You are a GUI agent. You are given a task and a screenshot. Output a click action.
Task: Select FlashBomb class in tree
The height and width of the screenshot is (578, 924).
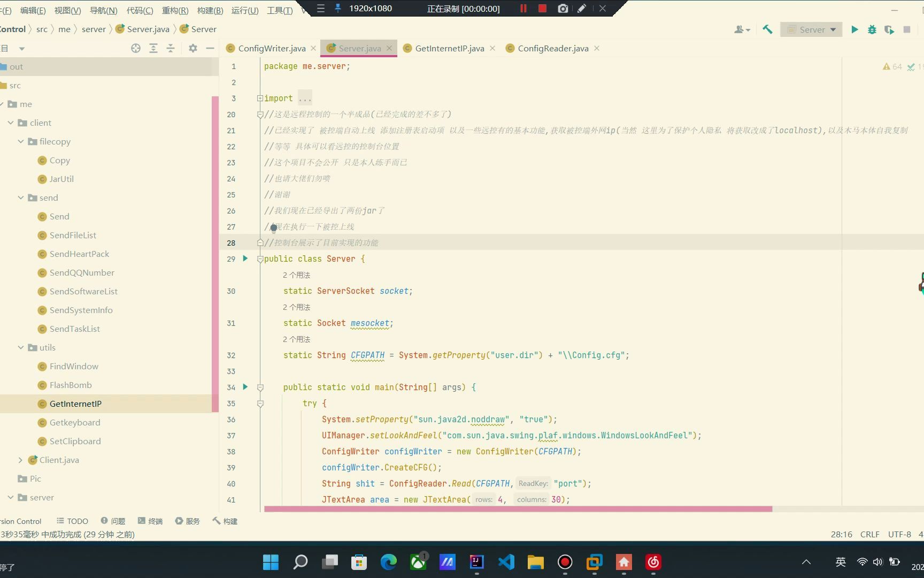[70, 385]
